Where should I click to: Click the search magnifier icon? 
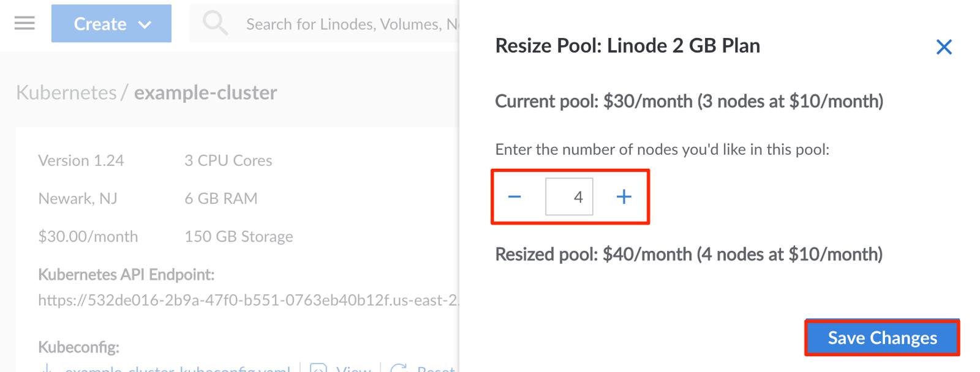pyautogui.click(x=215, y=23)
